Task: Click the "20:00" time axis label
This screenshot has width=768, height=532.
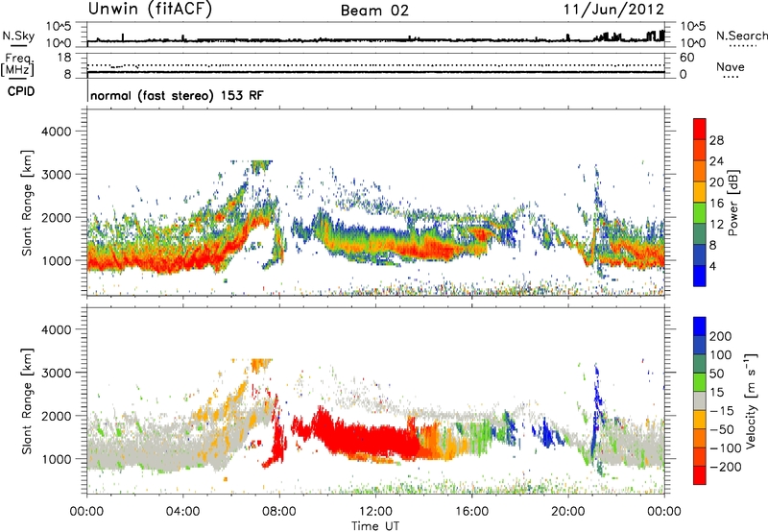Action: pos(567,512)
